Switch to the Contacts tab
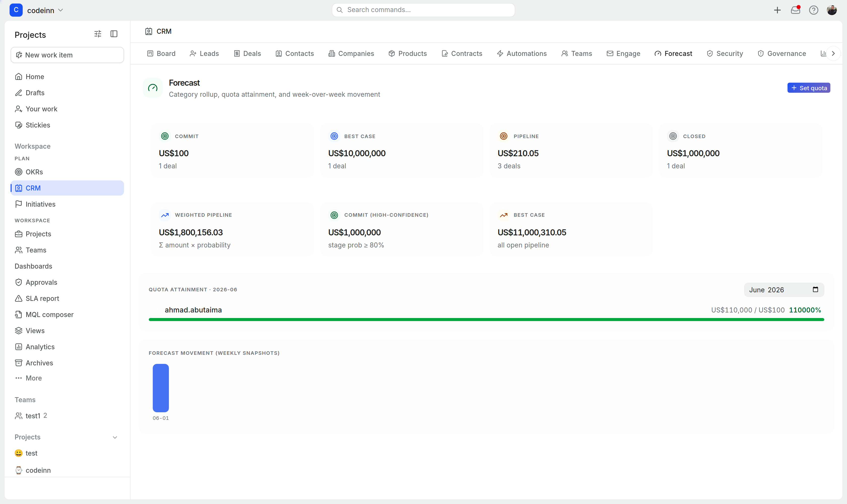This screenshot has height=504, width=847. (295, 54)
